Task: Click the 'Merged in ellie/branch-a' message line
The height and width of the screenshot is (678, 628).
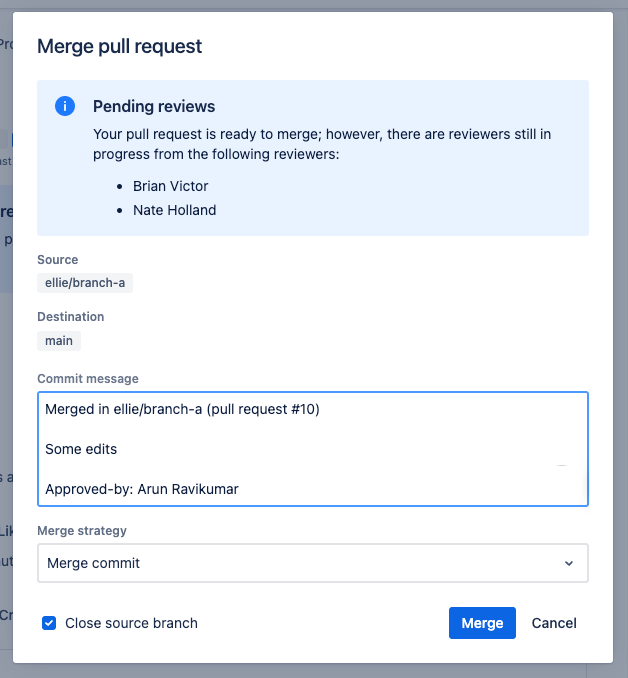Action: coord(182,409)
